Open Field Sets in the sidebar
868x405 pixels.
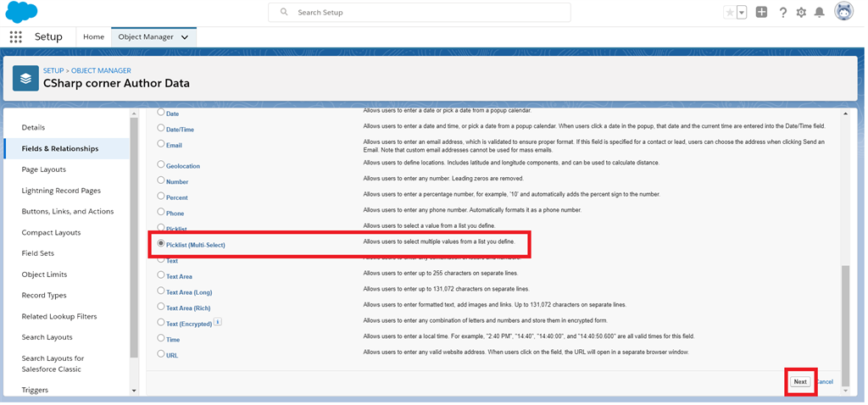pos(37,253)
